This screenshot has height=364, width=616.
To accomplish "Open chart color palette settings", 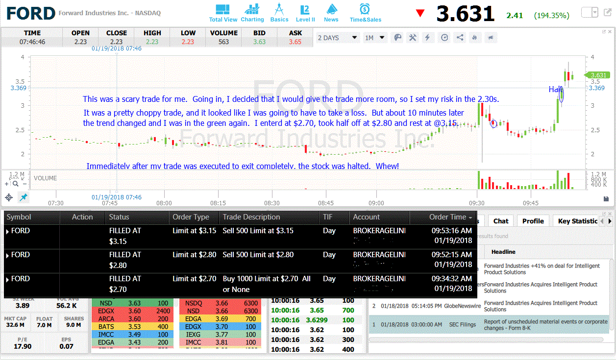I will point(398,38).
